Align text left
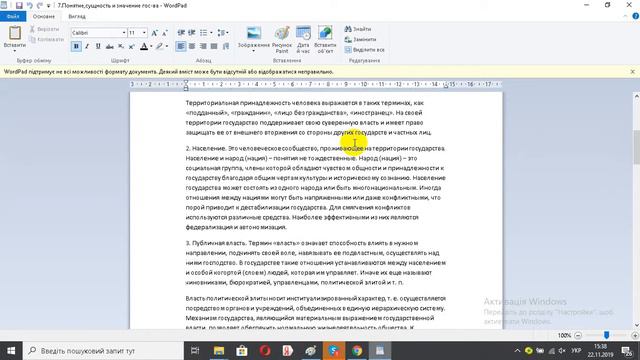 pos(181,47)
